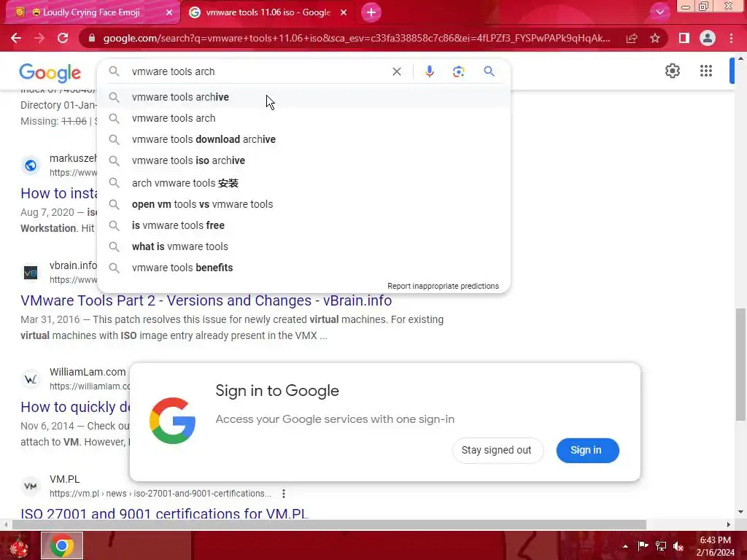Choose suggestion 'vmware tools download archive'
Image resolution: width=747 pixels, height=560 pixels.
tap(304, 139)
